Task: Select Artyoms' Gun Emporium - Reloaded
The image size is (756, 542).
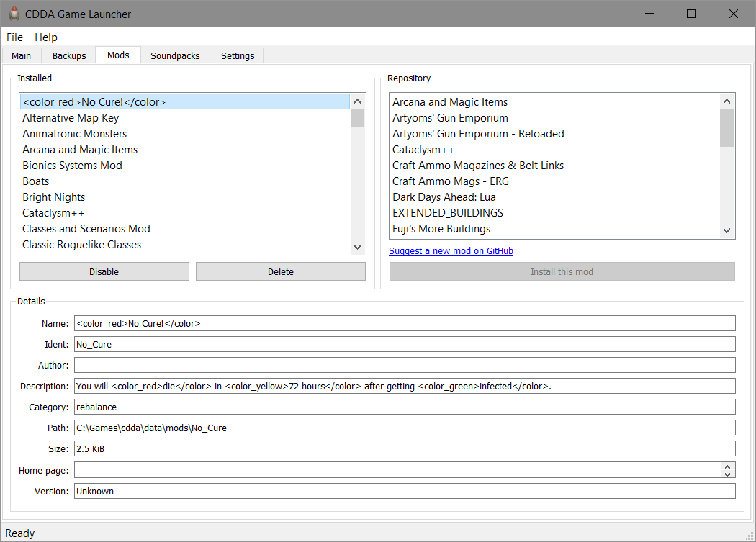Action: (x=555, y=134)
